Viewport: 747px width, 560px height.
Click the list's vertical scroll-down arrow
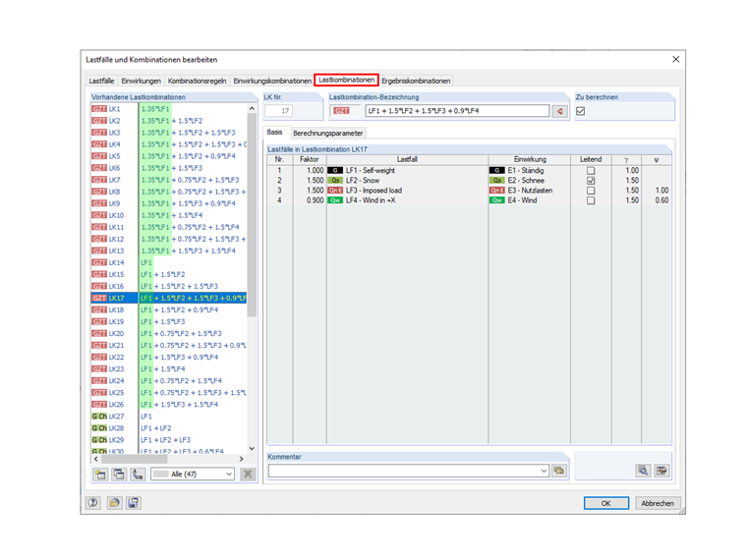pyautogui.click(x=252, y=448)
